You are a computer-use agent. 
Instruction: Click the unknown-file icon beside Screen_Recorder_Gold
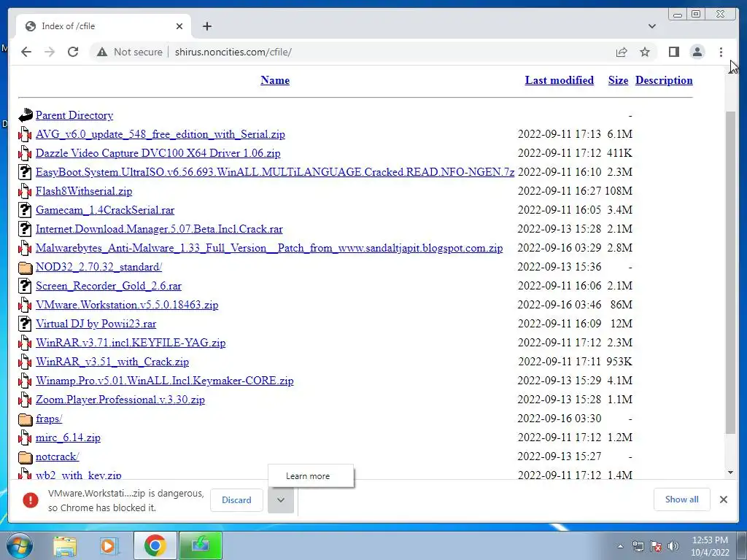tap(25, 286)
